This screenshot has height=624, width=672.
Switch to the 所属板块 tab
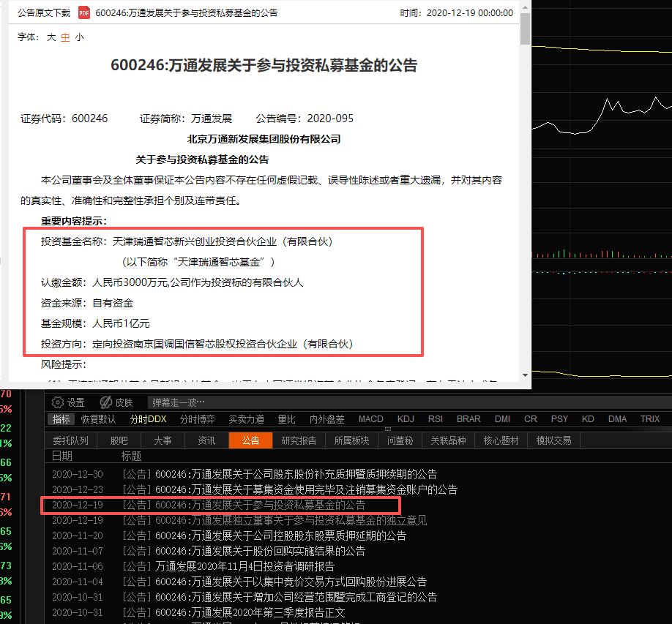point(351,440)
